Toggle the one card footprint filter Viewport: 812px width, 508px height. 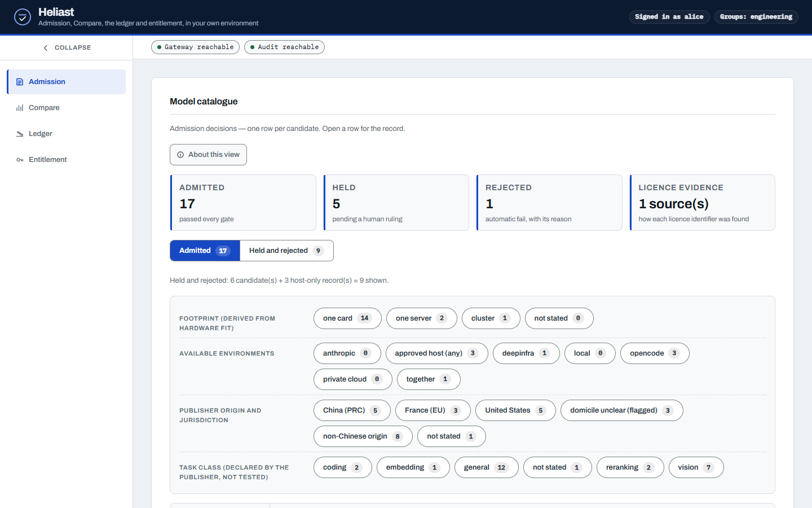point(347,318)
